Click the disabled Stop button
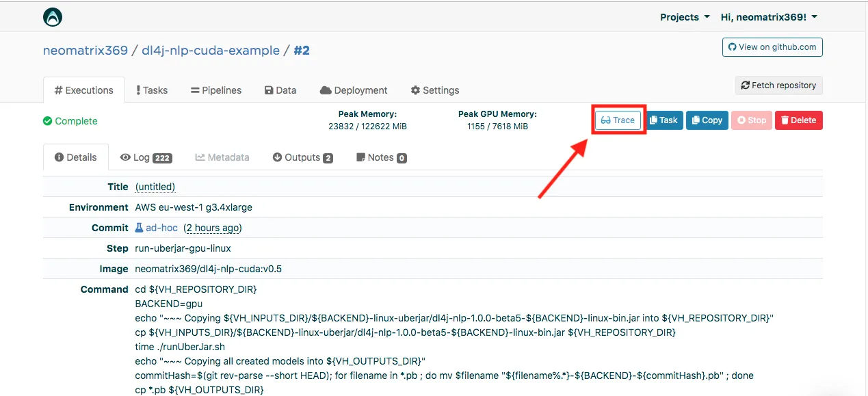The image size is (868, 396). coord(752,120)
